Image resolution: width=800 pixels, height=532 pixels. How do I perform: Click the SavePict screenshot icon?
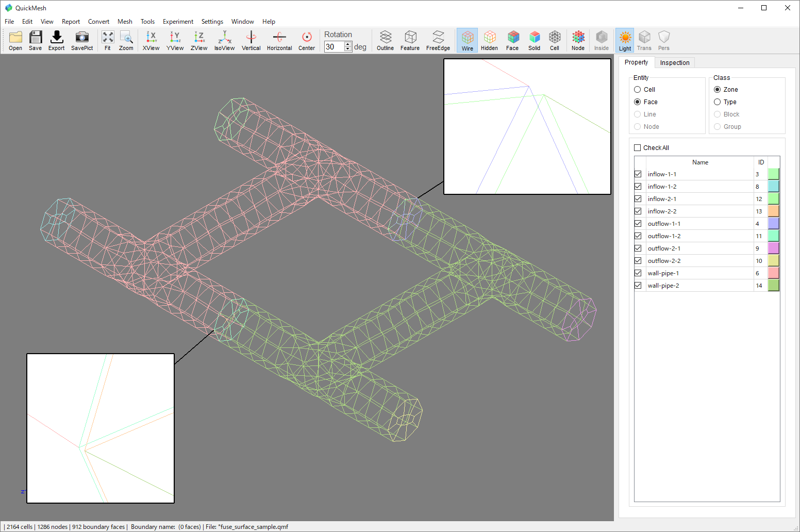click(81, 40)
